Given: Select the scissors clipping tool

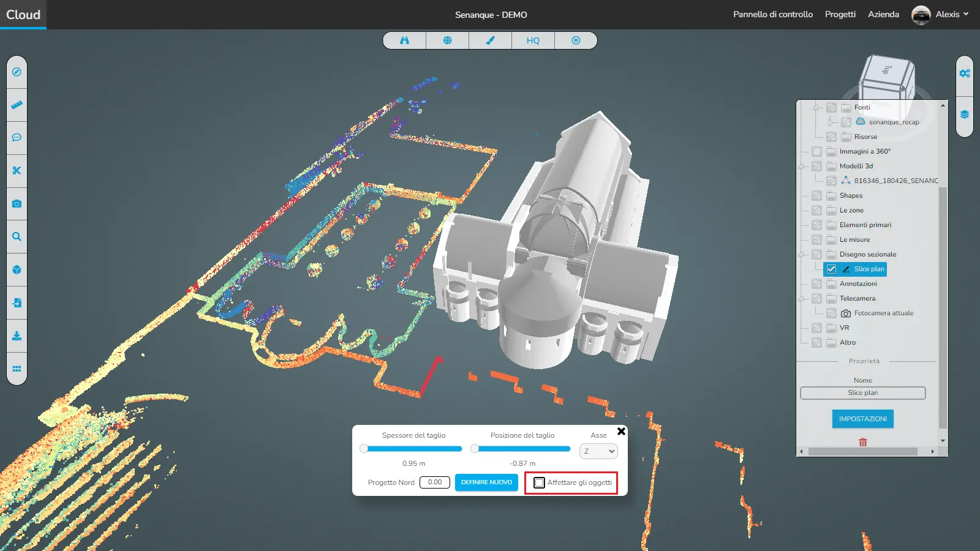Looking at the screenshot, I should click(17, 171).
